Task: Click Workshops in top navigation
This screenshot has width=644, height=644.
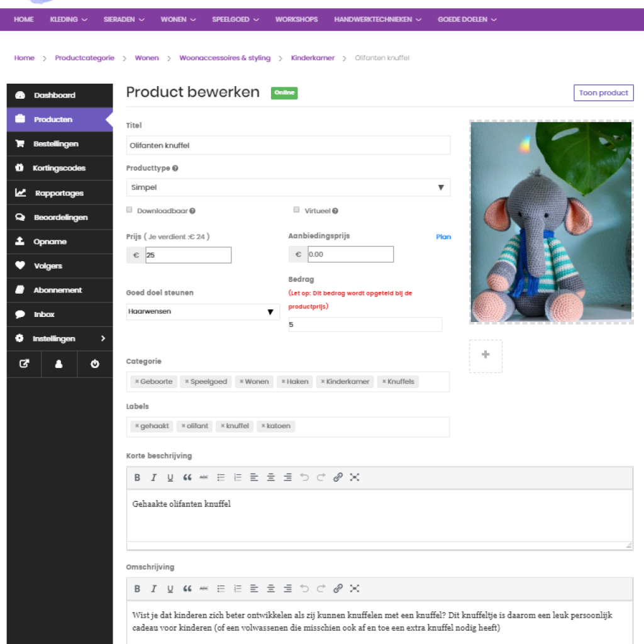Action: tap(296, 19)
